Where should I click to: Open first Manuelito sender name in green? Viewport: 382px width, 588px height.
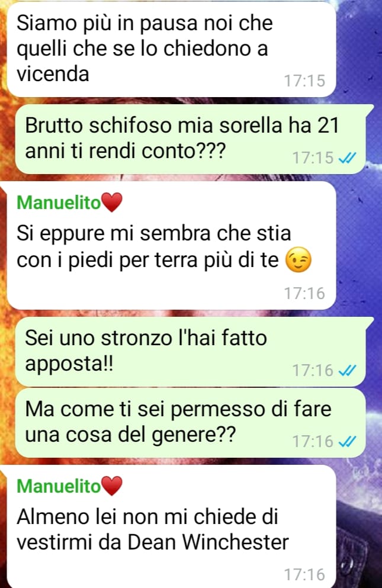[59, 203]
